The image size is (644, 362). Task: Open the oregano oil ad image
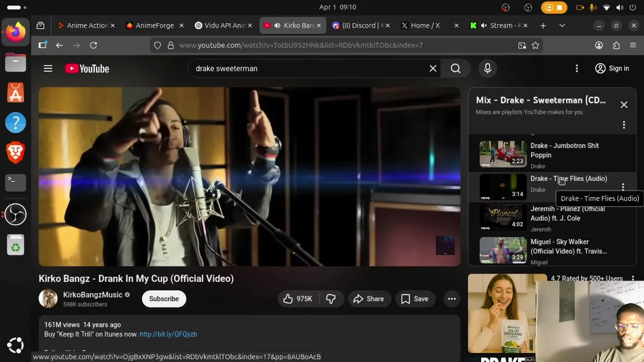click(507, 313)
